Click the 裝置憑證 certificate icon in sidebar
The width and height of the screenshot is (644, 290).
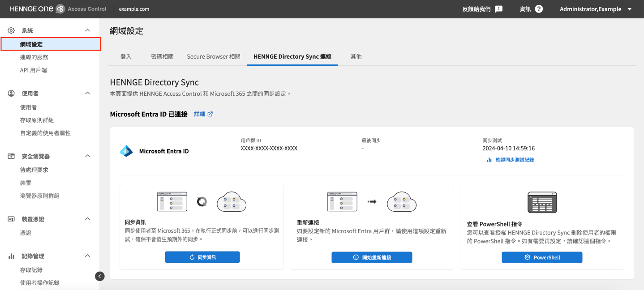(11, 219)
